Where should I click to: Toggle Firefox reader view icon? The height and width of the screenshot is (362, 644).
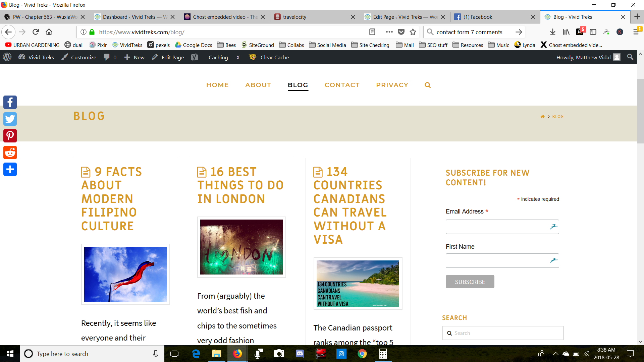point(372,32)
